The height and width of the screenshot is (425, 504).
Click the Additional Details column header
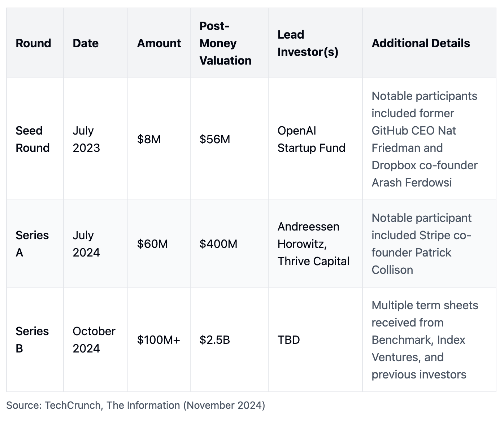[x=421, y=43]
